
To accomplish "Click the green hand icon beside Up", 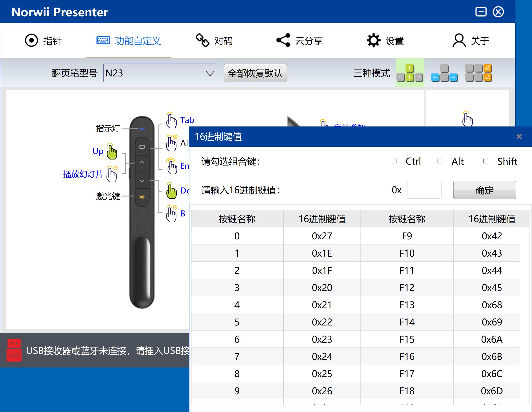I will pyautogui.click(x=112, y=151).
